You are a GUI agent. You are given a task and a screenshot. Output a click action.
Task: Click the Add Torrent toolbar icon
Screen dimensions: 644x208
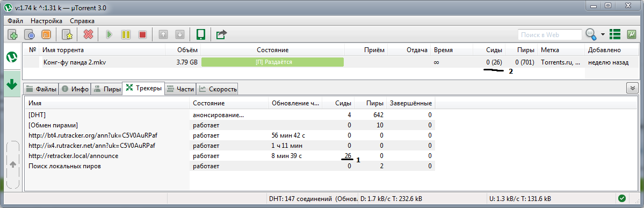point(13,34)
